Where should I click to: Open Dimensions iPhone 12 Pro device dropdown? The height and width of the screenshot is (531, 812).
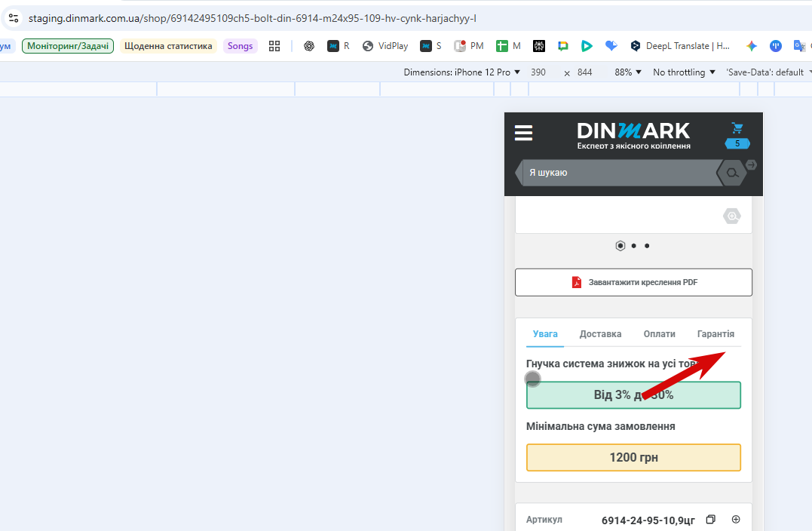[462, 72]
